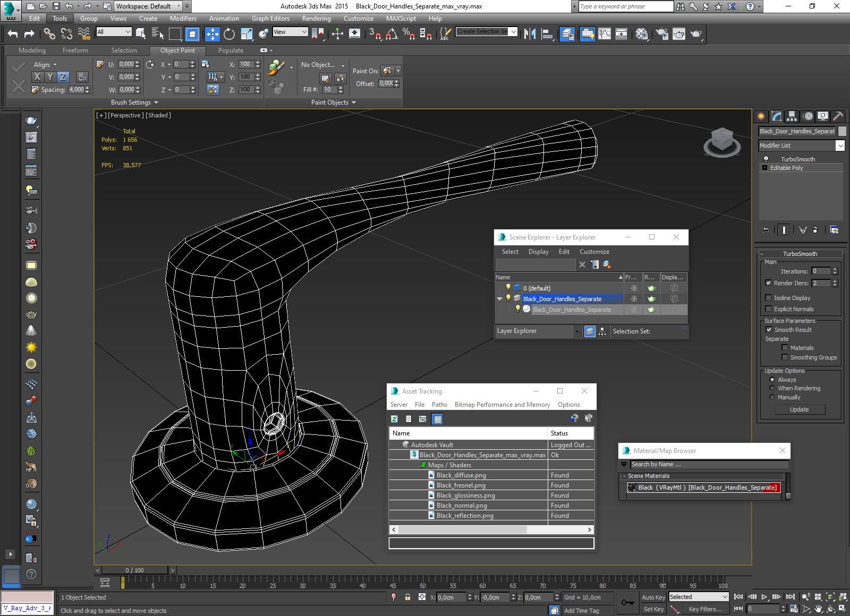This screenshot has width=850, height=616.
Task: Click the TurboSmooth Update button
Action: [800, 409]
